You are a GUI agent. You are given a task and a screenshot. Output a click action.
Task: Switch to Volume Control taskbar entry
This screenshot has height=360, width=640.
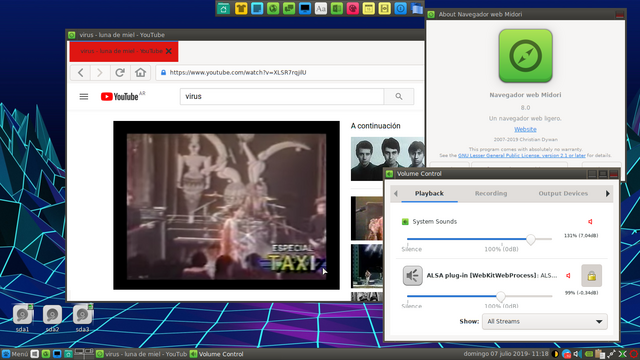217,354
